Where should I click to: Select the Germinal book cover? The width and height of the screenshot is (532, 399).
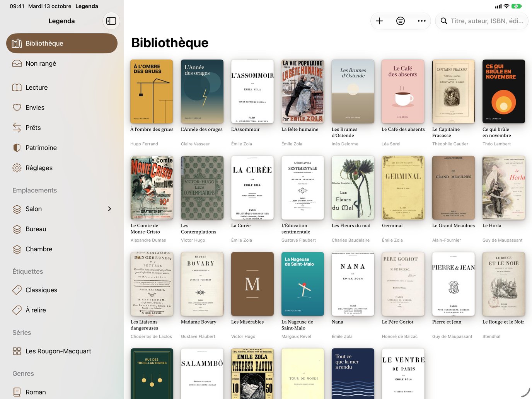point(403,188)
